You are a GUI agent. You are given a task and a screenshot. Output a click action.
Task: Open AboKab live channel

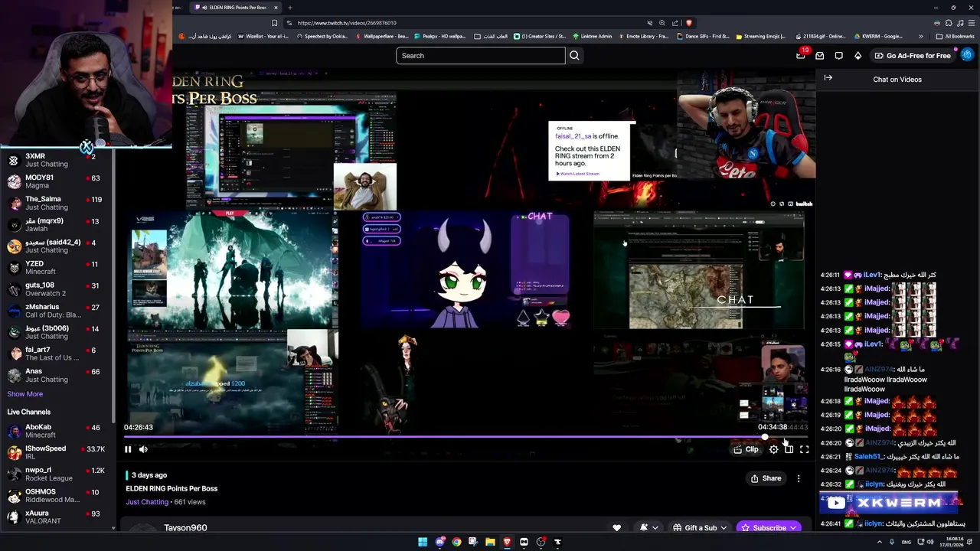tap(57, 431)
